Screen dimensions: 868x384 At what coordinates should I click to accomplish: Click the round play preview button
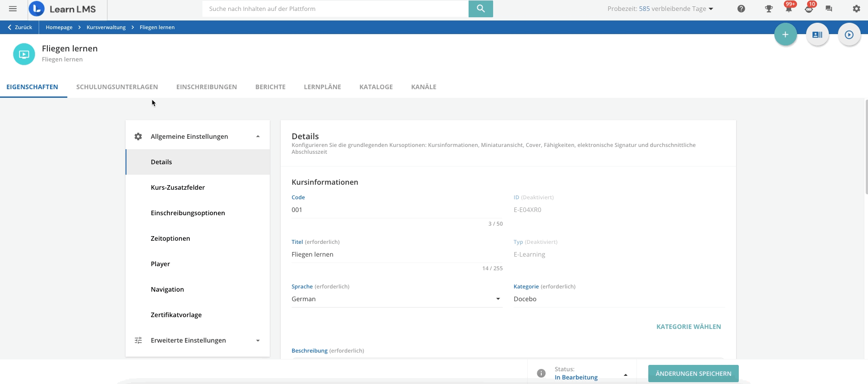pyautogui.click(x=849, y=35)
